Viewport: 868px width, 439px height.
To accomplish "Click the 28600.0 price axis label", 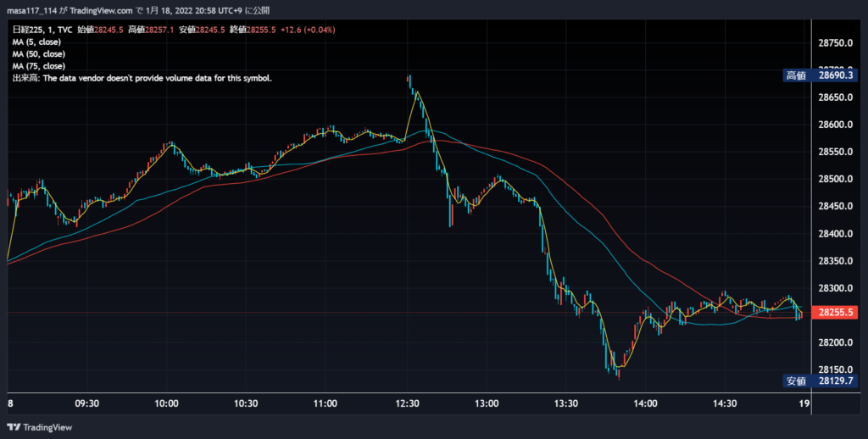I will (x=835, y=125).
